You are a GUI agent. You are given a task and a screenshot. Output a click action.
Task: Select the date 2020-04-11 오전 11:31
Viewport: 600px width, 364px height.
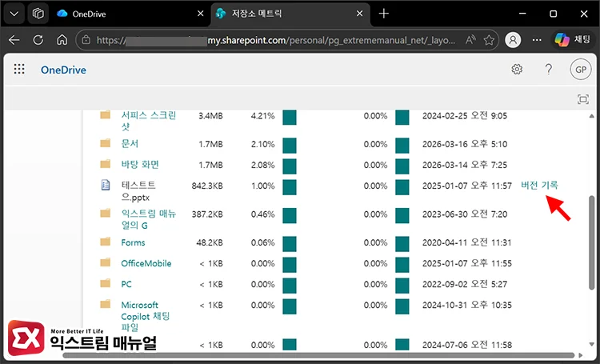click(x=467, y=242)
